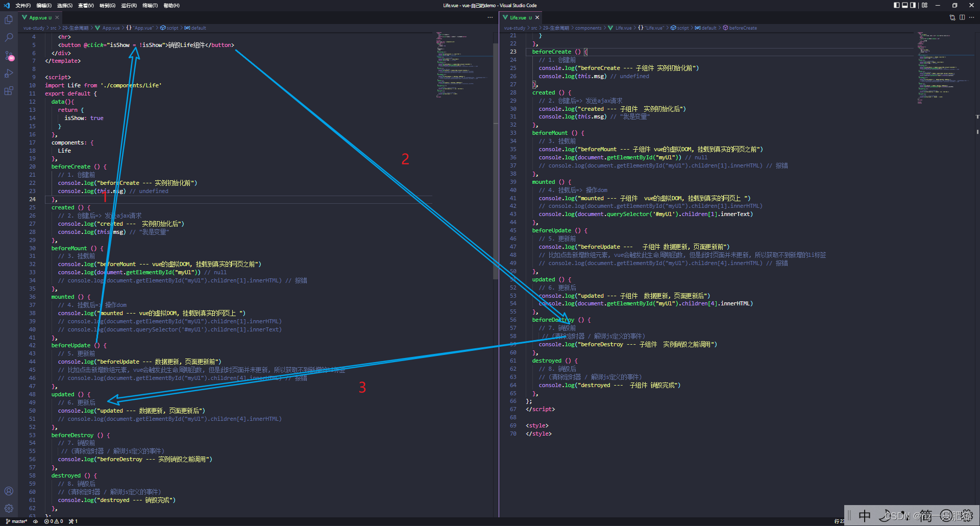
Task: Click 29-生命周期 breadcrumb in right editor
Action: [x=556, y=28]
